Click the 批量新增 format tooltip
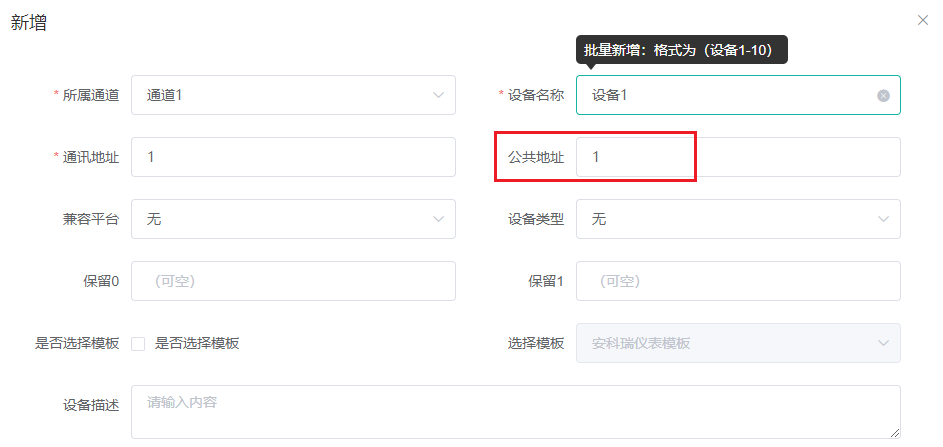This screenshot has width=943, height=447. click(x=682, y=50)
